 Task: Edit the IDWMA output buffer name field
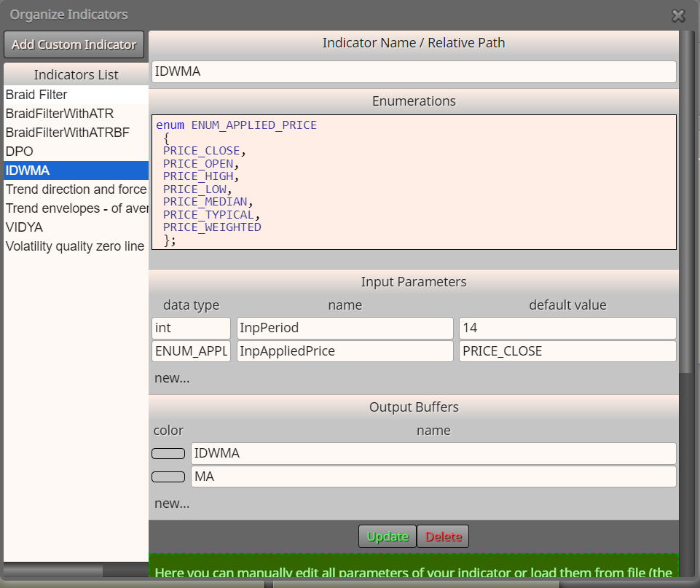[433, 454]
